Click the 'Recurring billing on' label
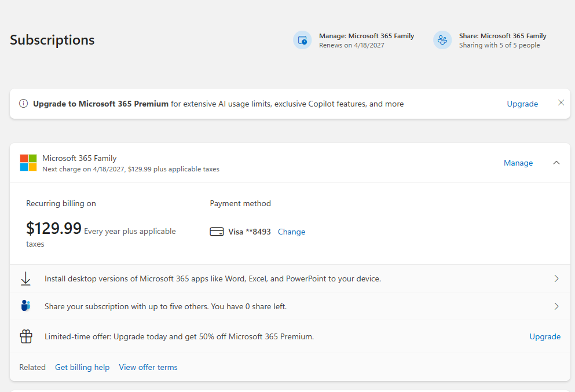575x392 pixels. (61, 203)
